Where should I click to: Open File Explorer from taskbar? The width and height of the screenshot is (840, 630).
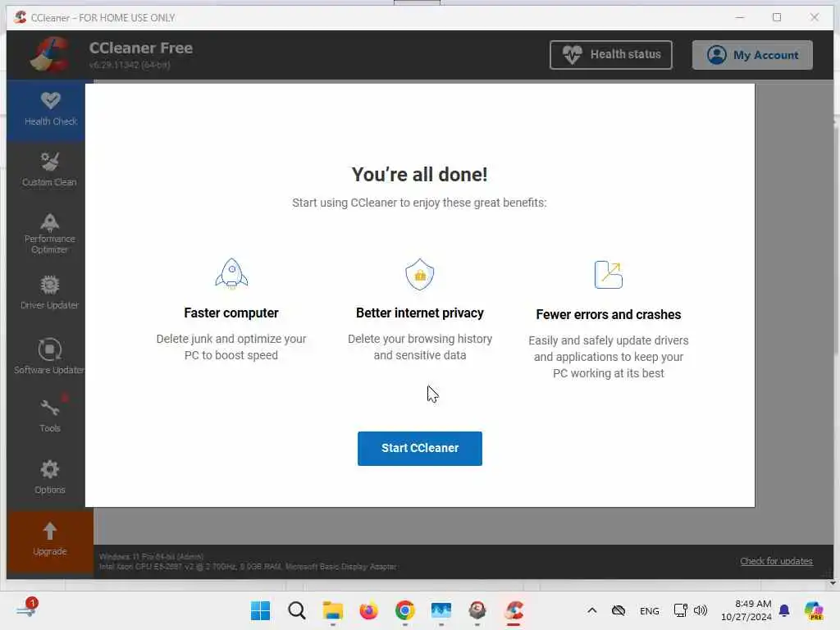pyautogui.click(x=333, y=610)
